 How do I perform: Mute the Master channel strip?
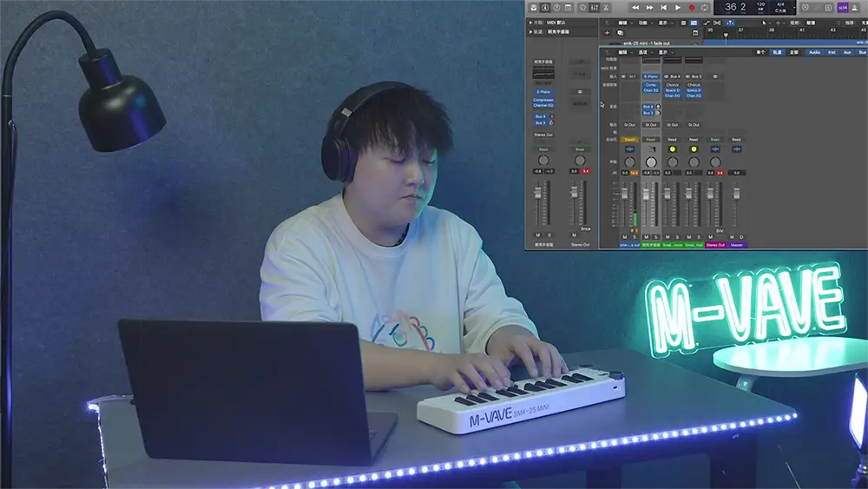(x=732, y=237)
